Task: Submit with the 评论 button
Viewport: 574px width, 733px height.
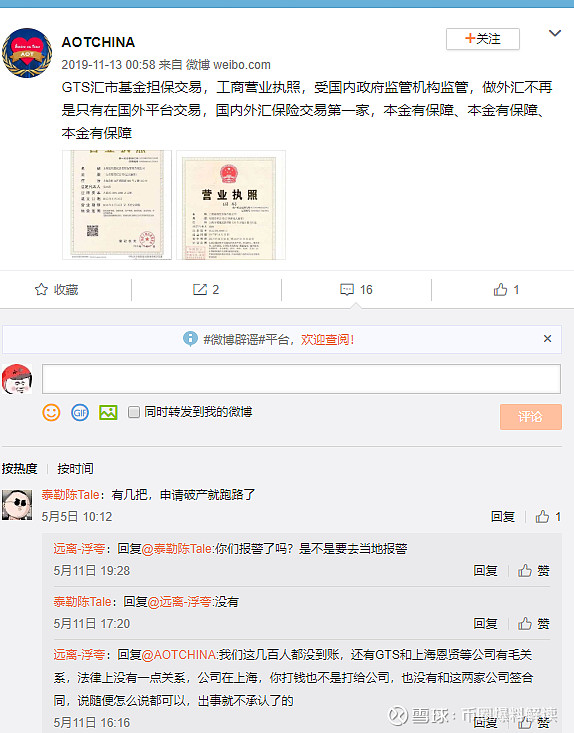Action: tap(531, 417)
